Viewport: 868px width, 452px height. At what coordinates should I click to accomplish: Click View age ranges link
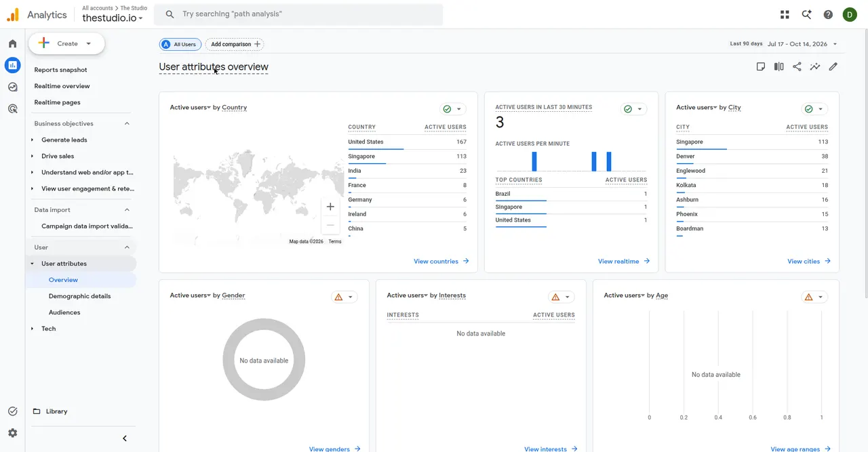800,449
